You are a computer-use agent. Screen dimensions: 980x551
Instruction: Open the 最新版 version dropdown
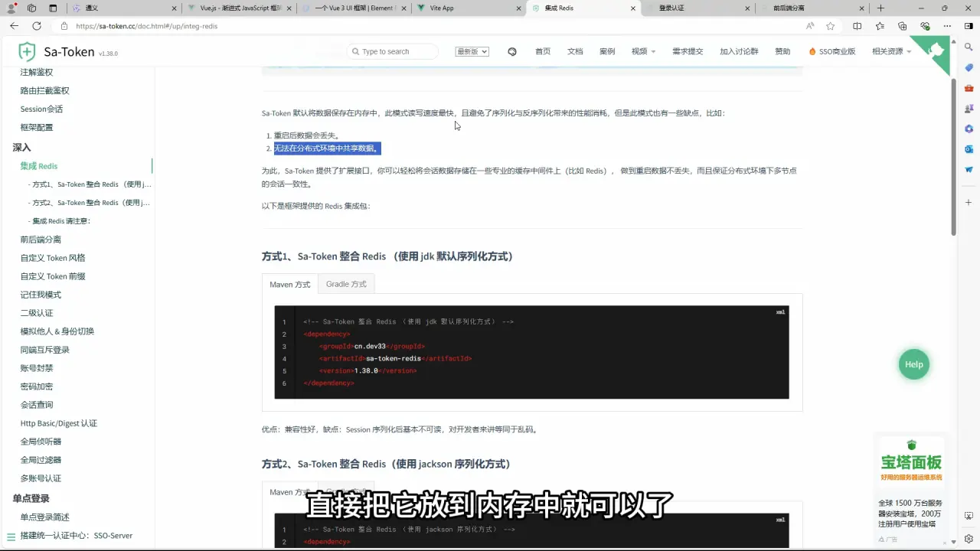pyautogui.click(x=472, y=51)
